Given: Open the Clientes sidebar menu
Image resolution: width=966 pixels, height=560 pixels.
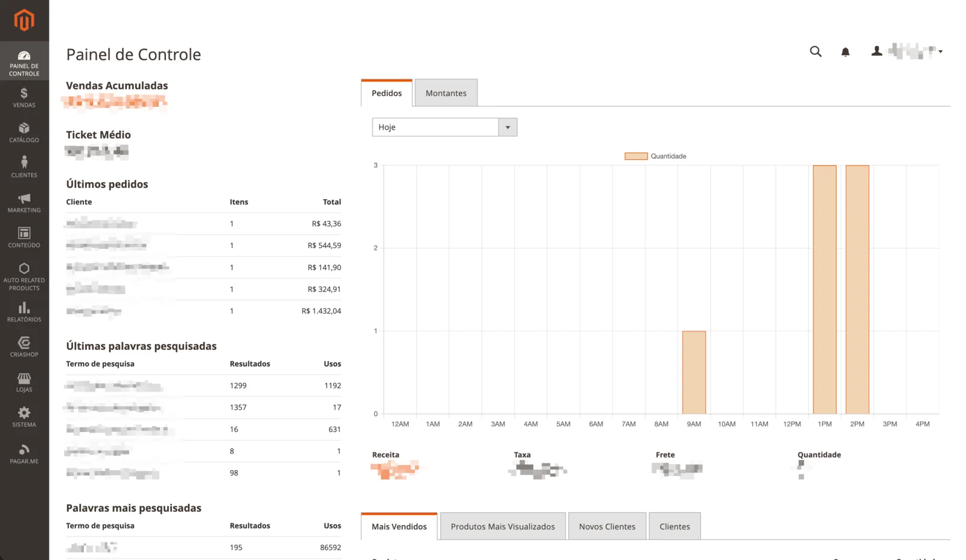Looking at the screenshot, I should [x=24, y=167].
